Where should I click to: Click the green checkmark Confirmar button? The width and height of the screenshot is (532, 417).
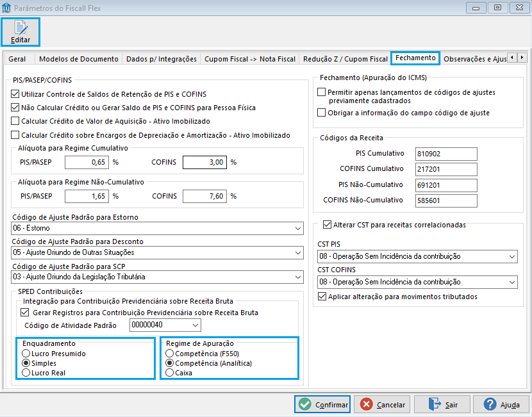(322, 404)
